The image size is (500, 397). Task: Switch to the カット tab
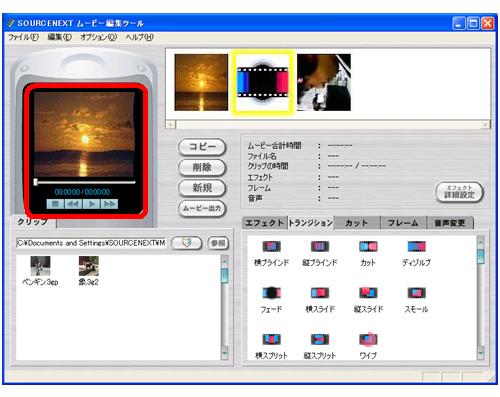point(357,223)
